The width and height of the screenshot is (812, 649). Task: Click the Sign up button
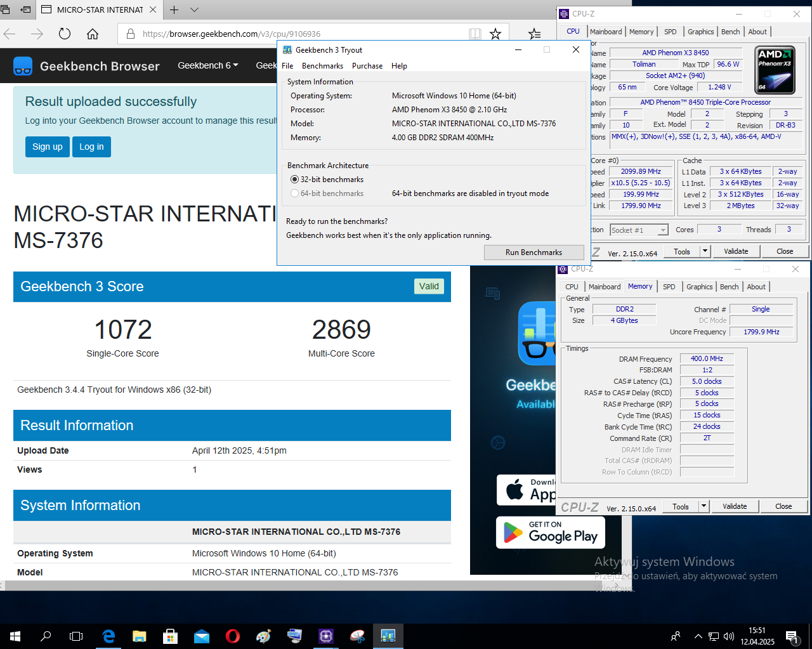pyautogui.click(x=48, y=147)
